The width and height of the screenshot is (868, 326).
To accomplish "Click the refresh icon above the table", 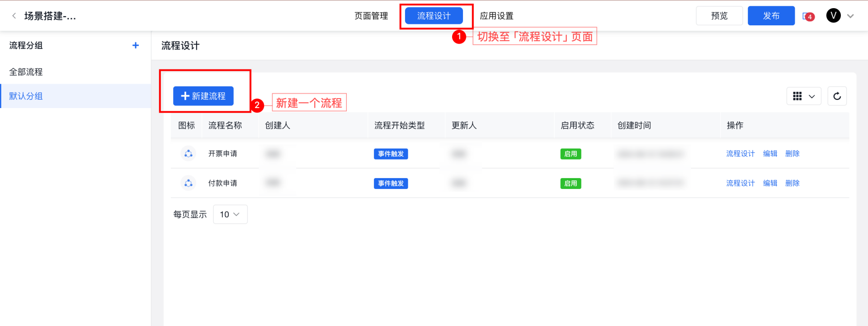I will point(837,96).
